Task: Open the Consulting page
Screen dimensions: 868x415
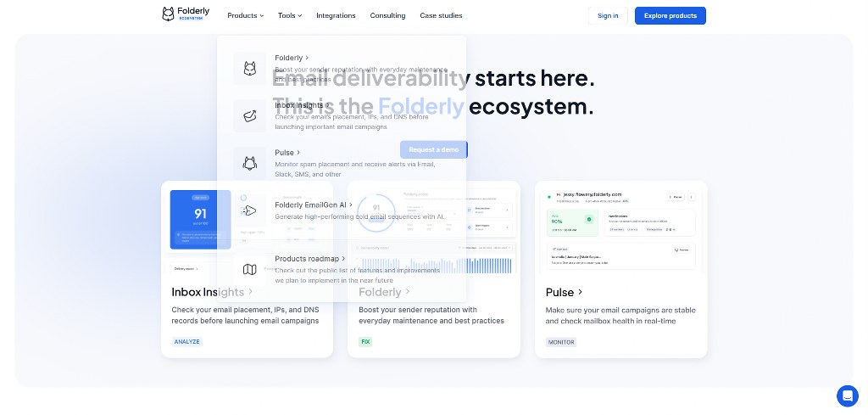Action: click(x=387, y=15)
